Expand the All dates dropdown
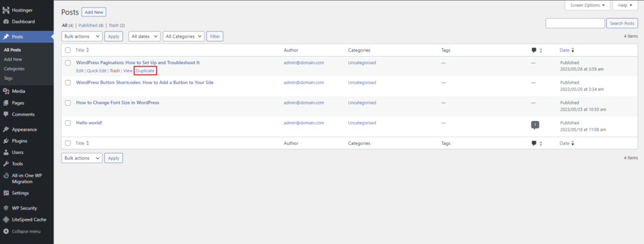 [x=144, y=36]
